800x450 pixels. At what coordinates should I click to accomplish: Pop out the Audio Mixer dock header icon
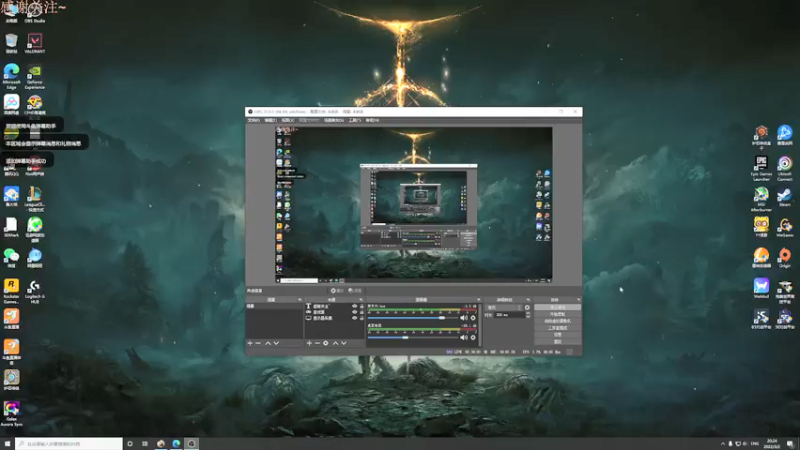pos(479,299)
